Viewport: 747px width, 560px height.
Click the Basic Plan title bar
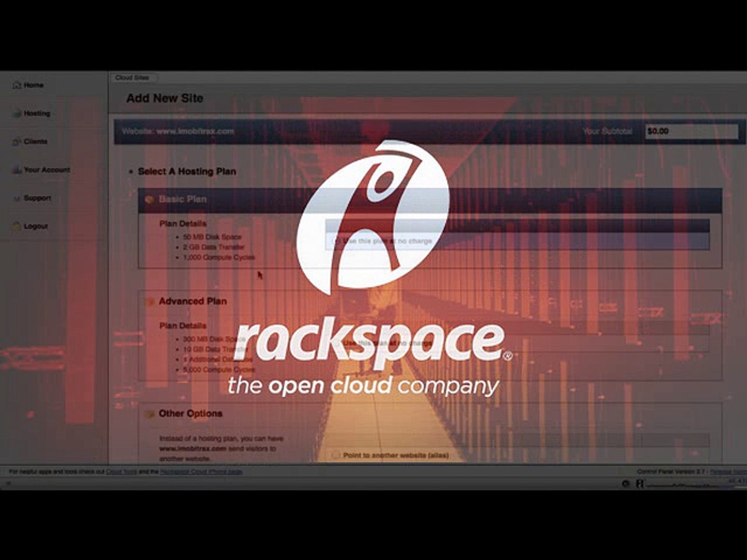click(430, 200)
